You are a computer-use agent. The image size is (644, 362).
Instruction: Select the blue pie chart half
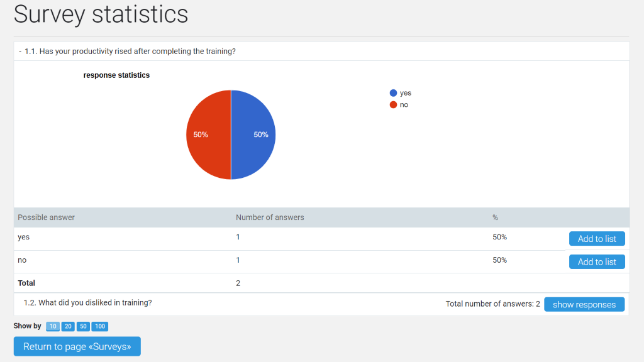coord(253,134)
